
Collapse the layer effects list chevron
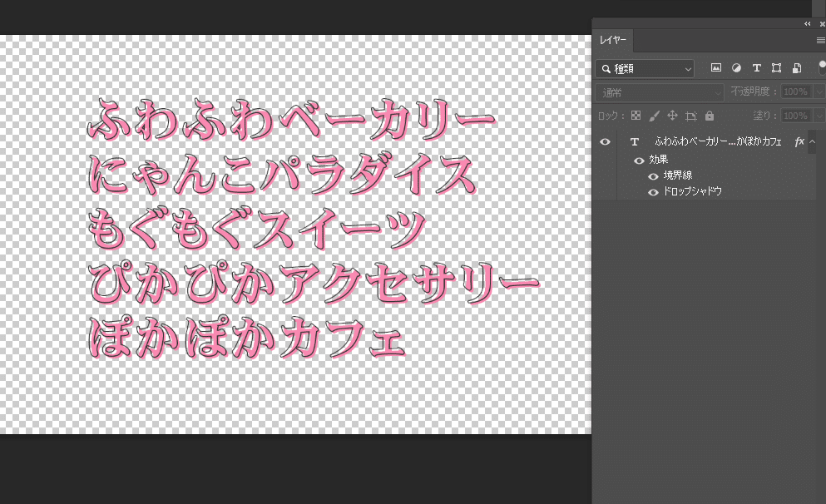tap(813, 141)
